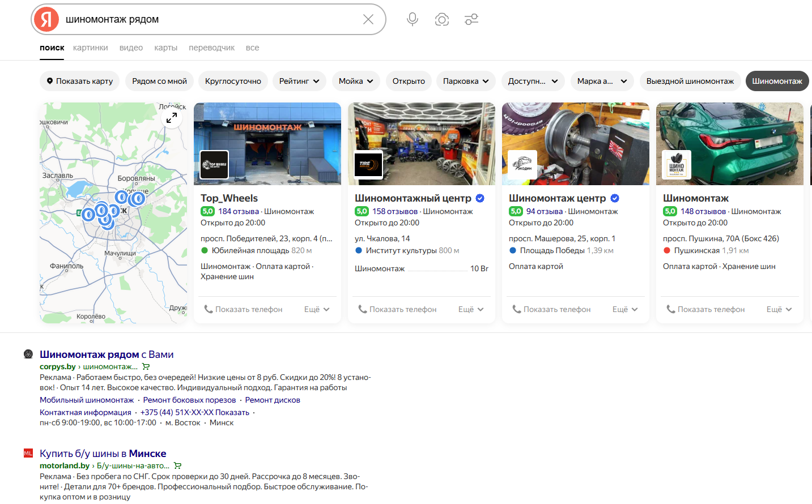Viewport: 812px width, 504px height.
Task: Start voice search with the microphone icon
Action: [x=413, y=19]
